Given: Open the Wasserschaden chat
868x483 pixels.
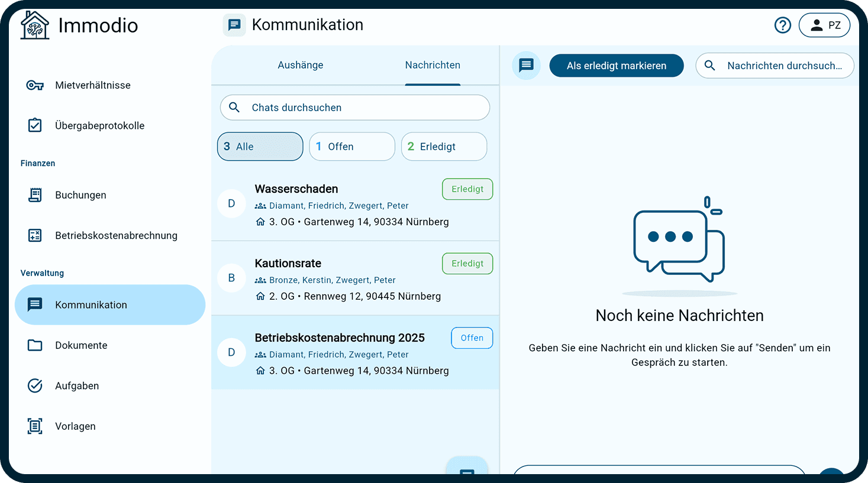Looking at the screenshot, I should (x=355, y=204).
